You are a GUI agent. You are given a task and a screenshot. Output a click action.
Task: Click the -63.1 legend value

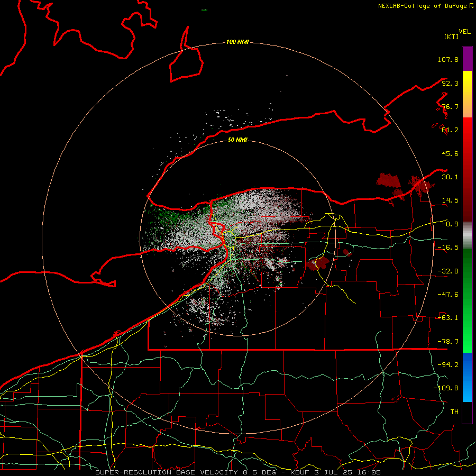(448, 318)
